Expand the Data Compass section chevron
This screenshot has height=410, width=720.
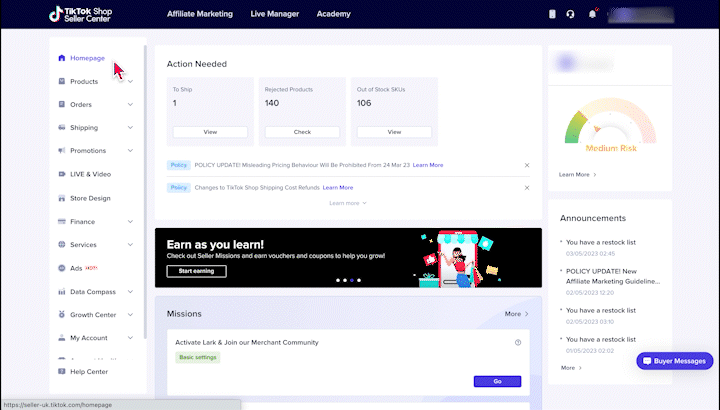[130, 291]
